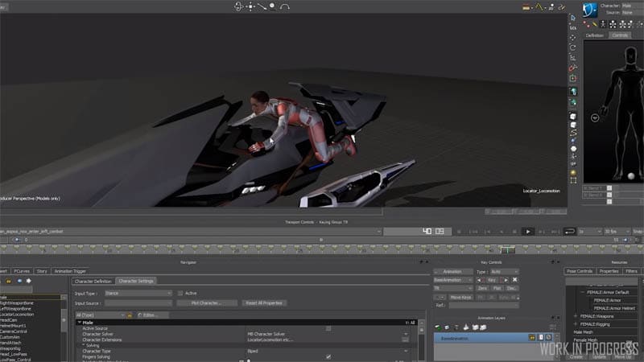This screenshot has width=644, height=362.
Task: Collapse the Male property group
Action: (x=80, y=323)
